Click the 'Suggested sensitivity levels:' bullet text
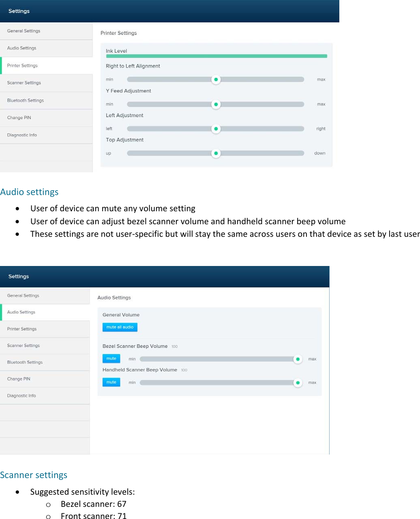 pyautogui.click(x=82, y=492)
